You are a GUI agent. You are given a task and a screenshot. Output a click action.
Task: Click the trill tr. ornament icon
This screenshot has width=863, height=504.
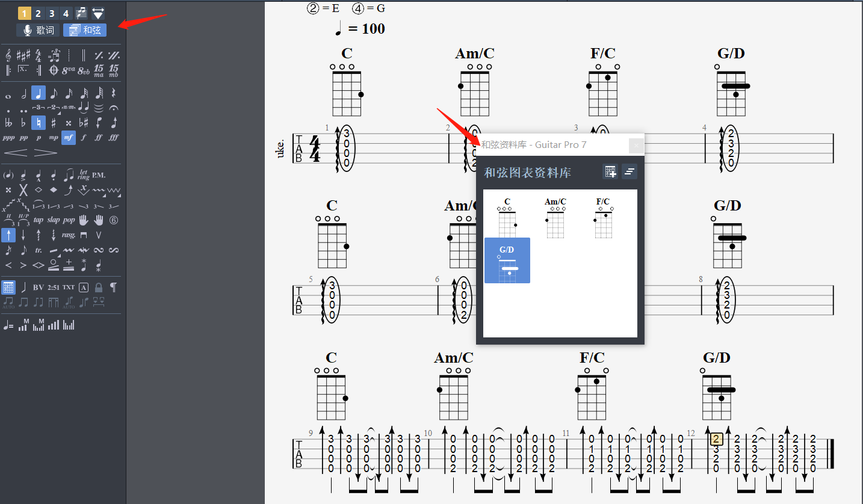(39, 250)
